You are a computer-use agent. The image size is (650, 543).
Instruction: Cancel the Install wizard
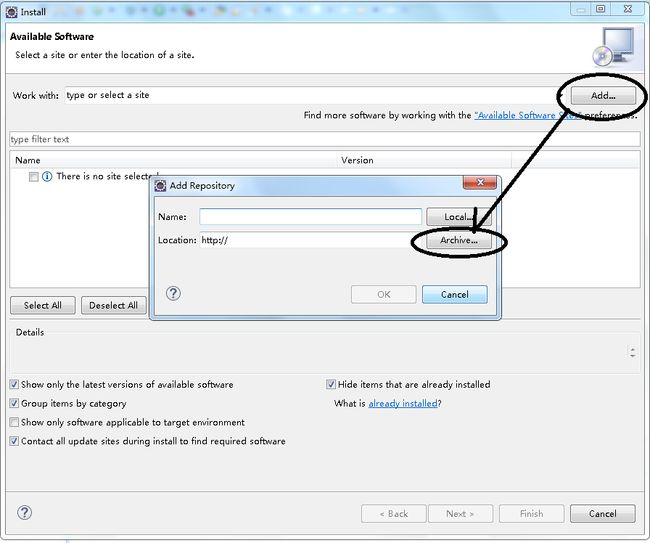603,514
